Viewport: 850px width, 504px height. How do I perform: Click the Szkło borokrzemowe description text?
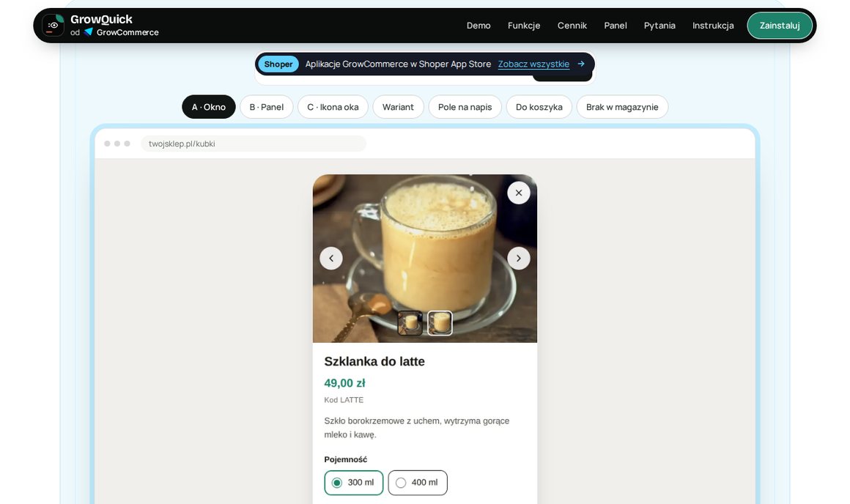point(416,428)
